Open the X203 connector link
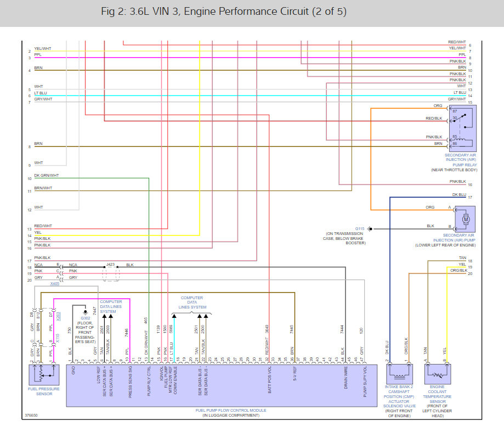 58,316
